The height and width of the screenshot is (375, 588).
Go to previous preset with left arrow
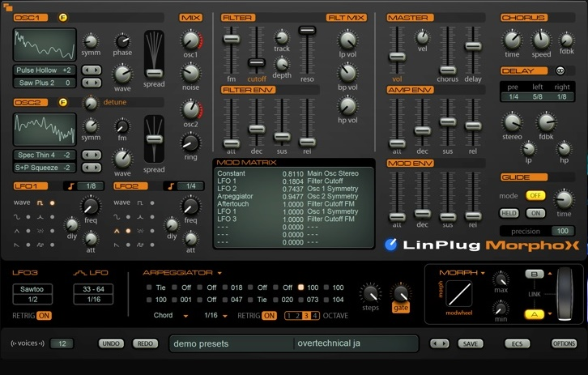(x=435, y=343)
